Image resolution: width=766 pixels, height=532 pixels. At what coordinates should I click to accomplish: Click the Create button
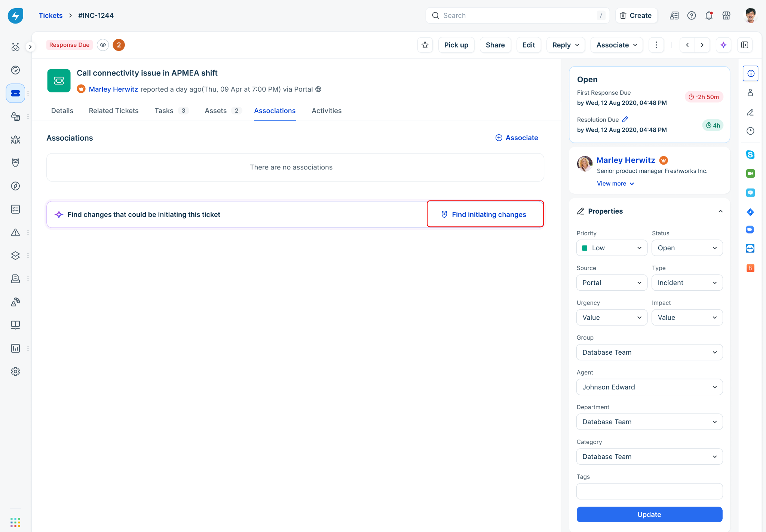pyautogui.click(x=636, y=15)
